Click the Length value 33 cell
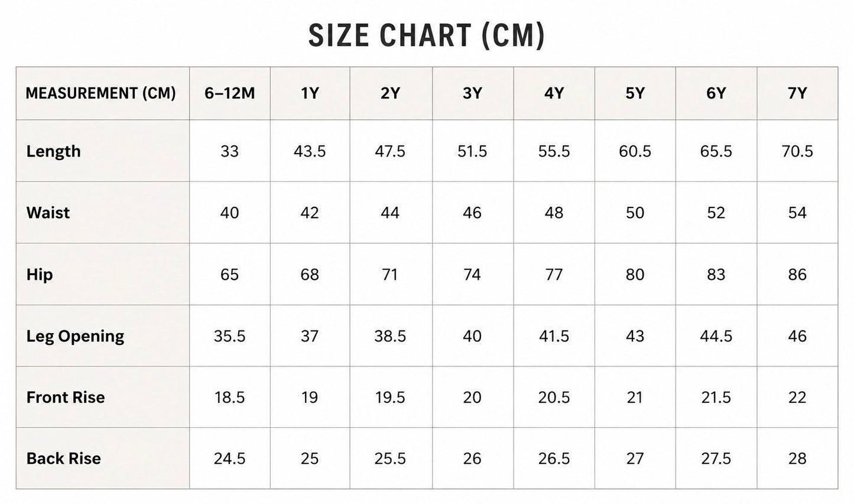 (x=230, y=151)
